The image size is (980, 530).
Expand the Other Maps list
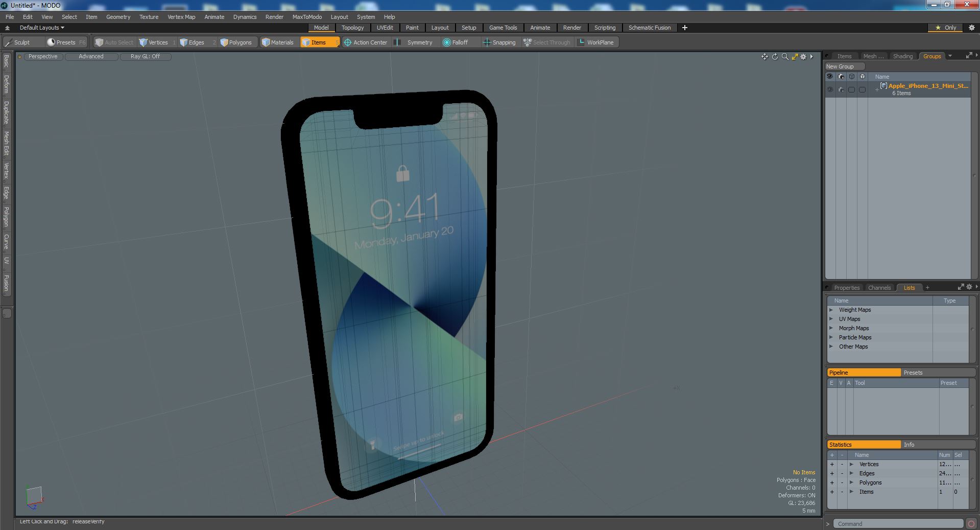pos(831,347)
